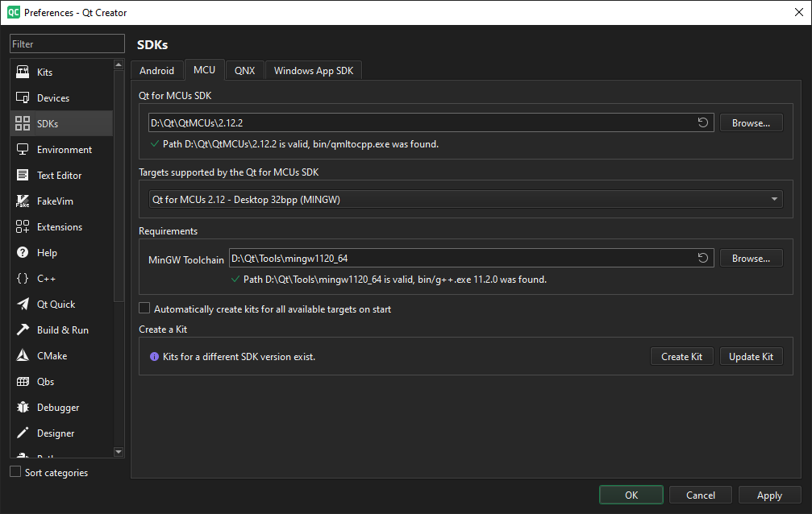Select the Text Editor icon
Screen dimensions: 812x514
[x=23, y=175]
